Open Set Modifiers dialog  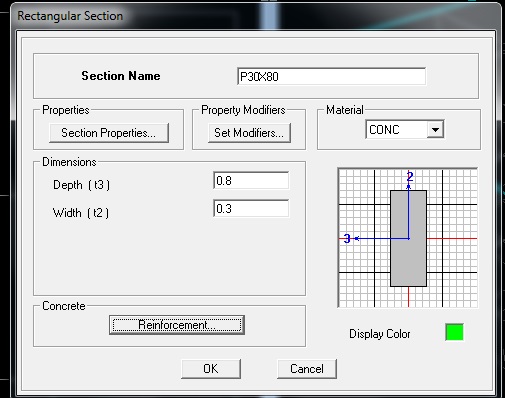[x=249, y=133]
